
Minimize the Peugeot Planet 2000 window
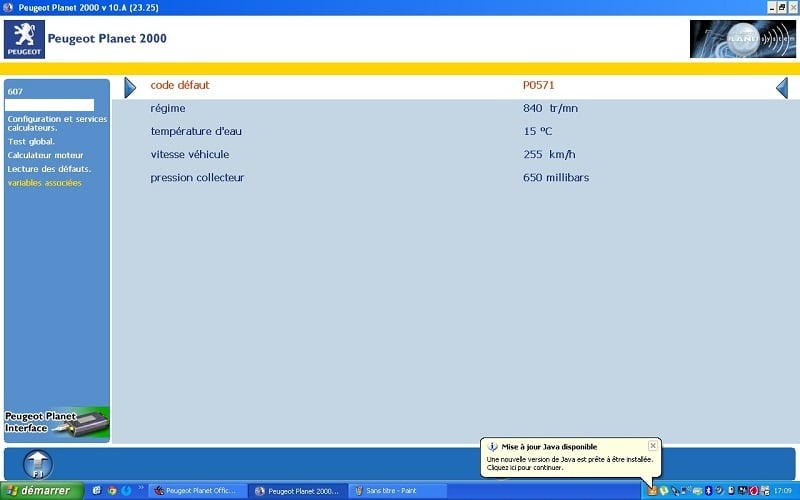pyautogui.click(x=772, y=7)
